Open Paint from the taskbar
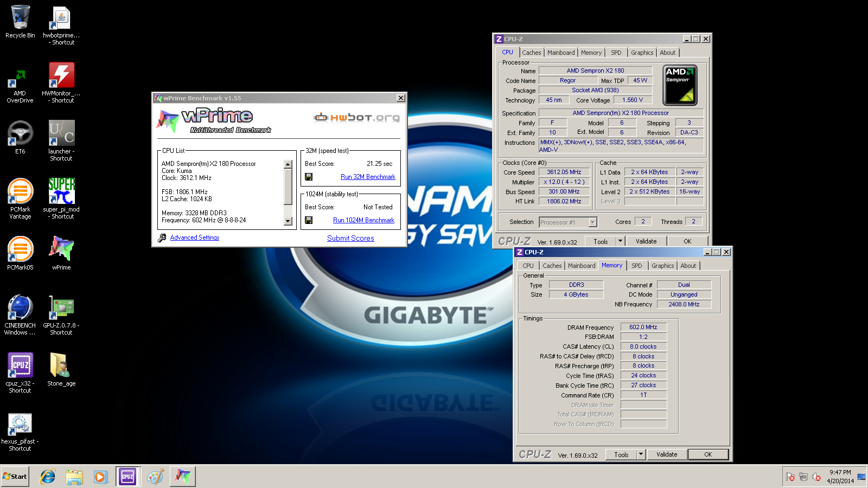 pos(155,477)
